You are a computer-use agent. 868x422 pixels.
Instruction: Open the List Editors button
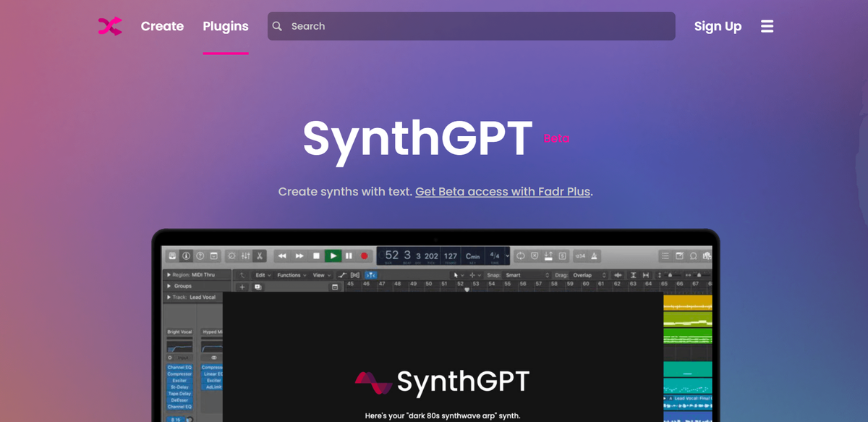[x=665, y=256]
